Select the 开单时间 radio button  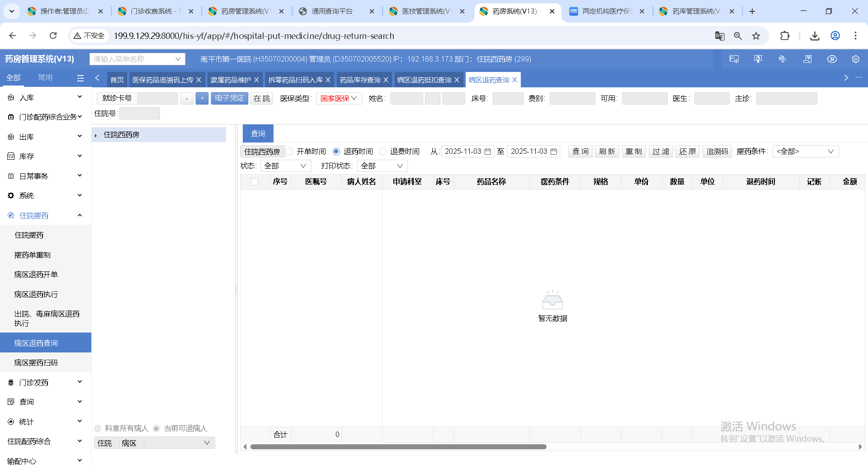point(290,152)
